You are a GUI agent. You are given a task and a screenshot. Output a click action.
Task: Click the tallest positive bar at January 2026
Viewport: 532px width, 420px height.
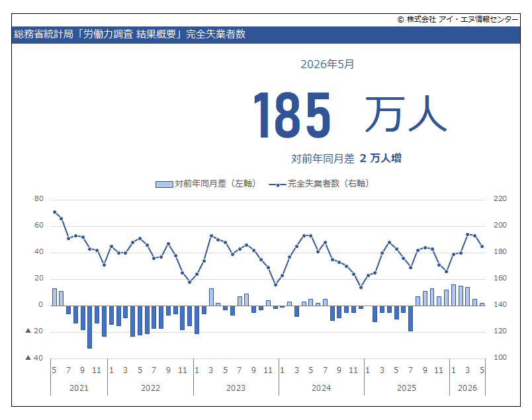pos(453,295)
